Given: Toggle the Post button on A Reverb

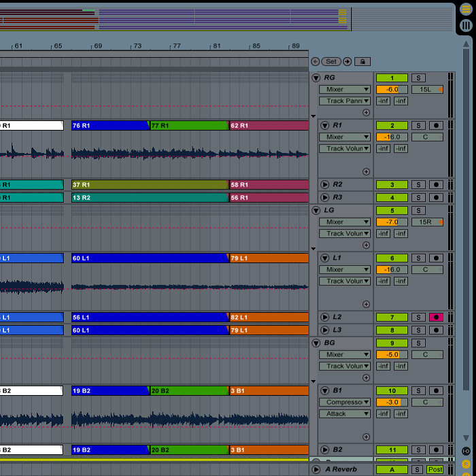Looking at the screenshot, I should pos(435,470).
